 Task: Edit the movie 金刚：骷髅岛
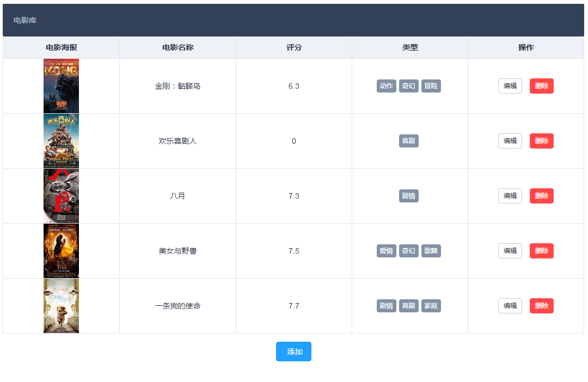(510, 85)
